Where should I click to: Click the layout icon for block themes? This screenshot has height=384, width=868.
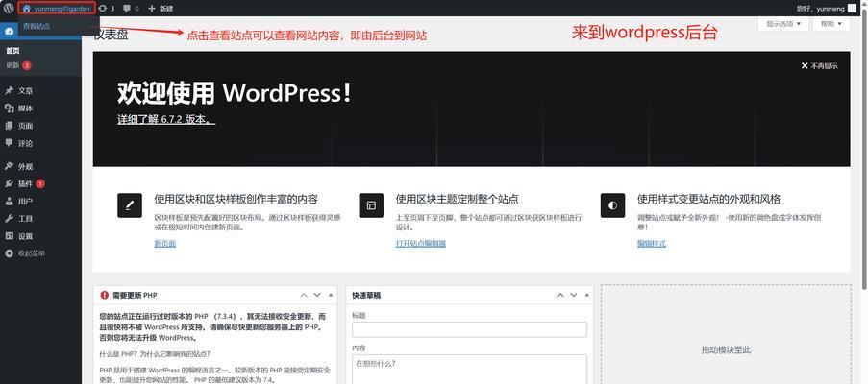pyautogui.click(x=371, y=205)
